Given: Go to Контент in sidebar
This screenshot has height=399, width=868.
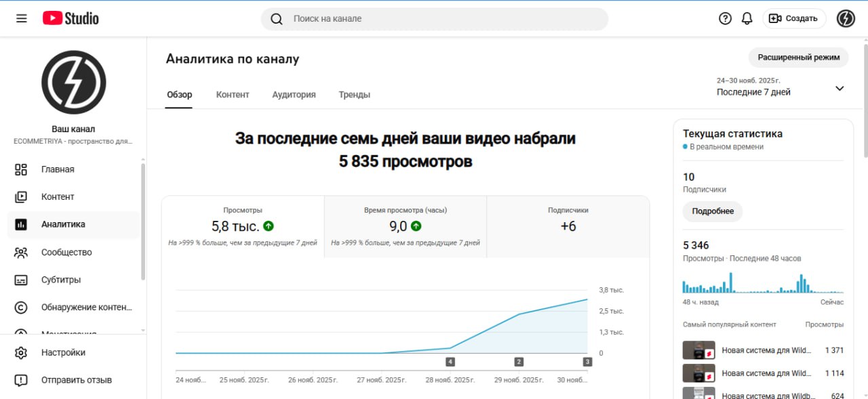Looking at the screenshot, I should click(58, 196).
